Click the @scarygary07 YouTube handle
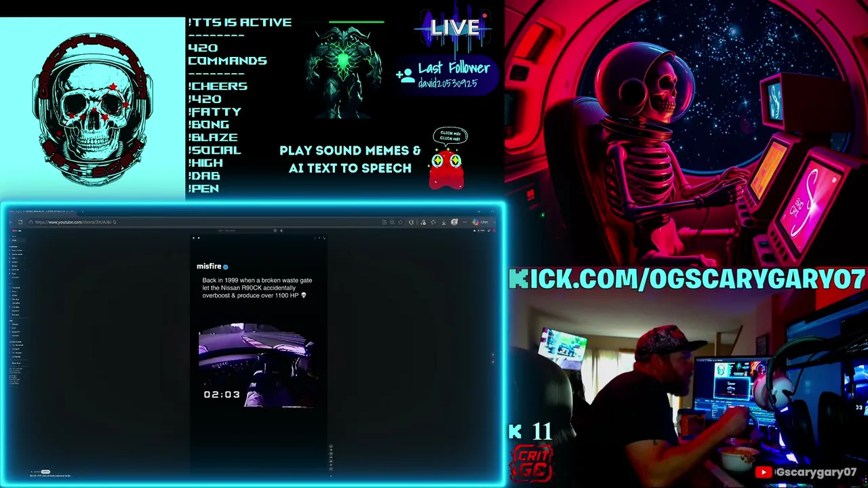 tap(816, 472)
